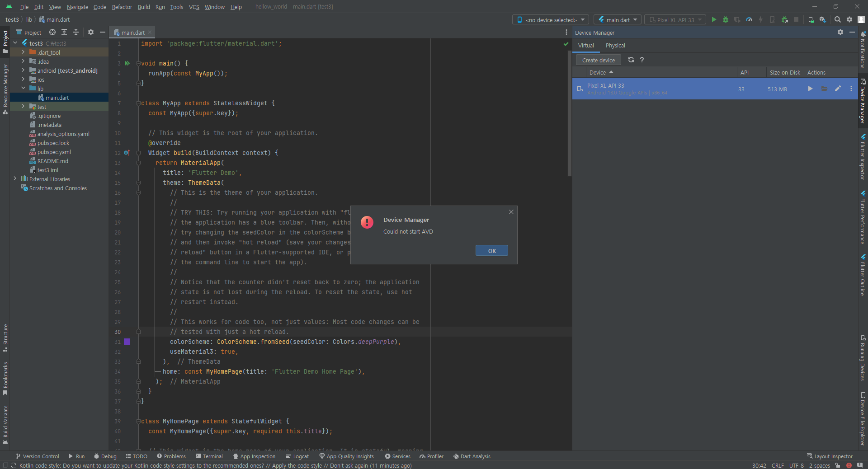Click the green Run main.dart button
Viewport: 868px width, 469px height.
(x=714, y=19)
